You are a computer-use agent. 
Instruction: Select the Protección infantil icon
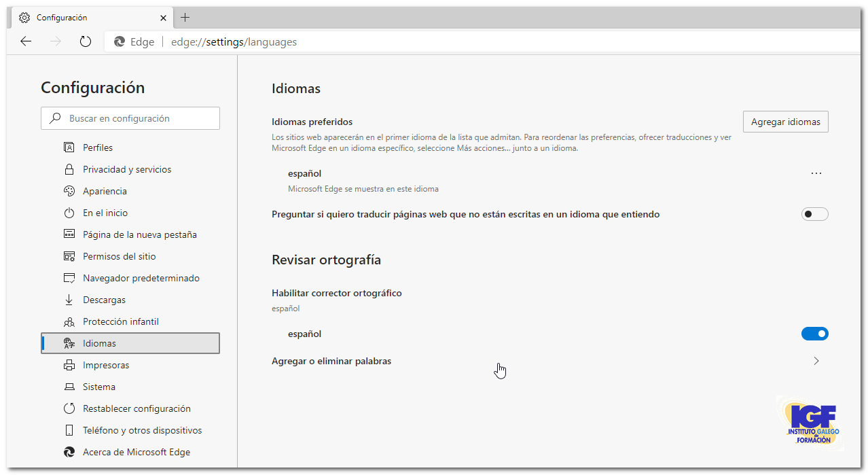point(69,321)
